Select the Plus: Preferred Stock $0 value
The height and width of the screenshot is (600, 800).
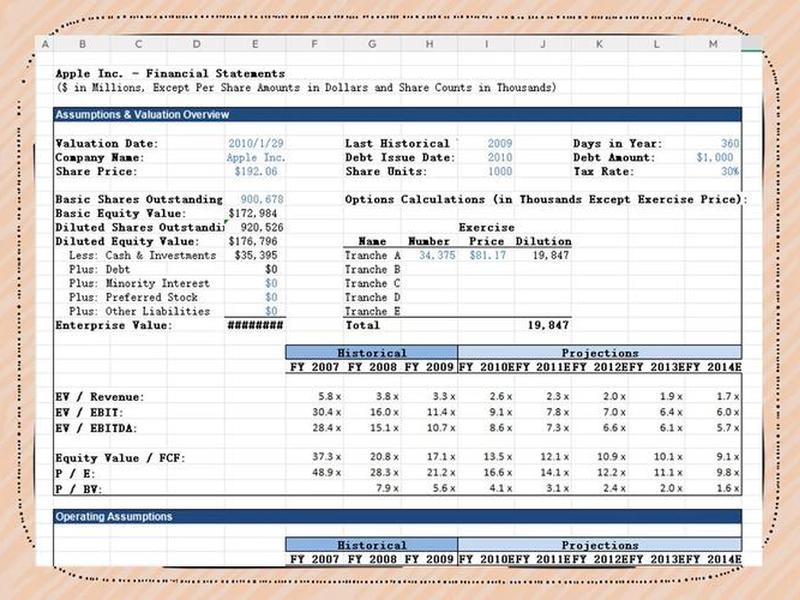pos(271,297)
